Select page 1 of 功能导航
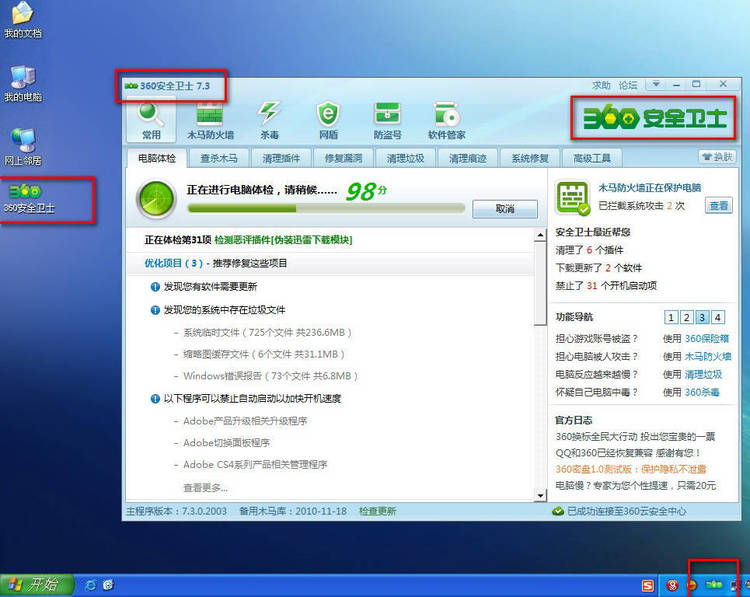 point(671,317)
